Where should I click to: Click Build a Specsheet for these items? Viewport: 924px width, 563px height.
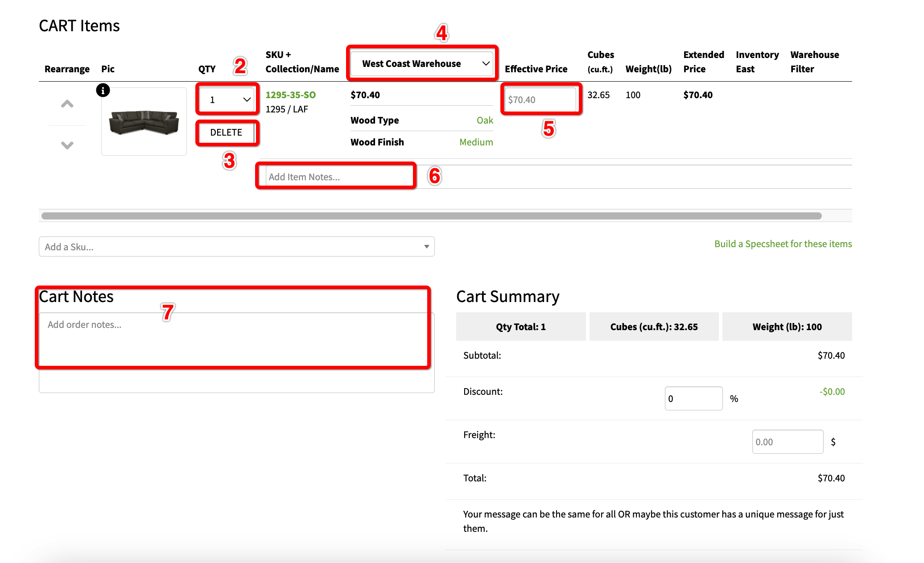click(x=783, y=244)
